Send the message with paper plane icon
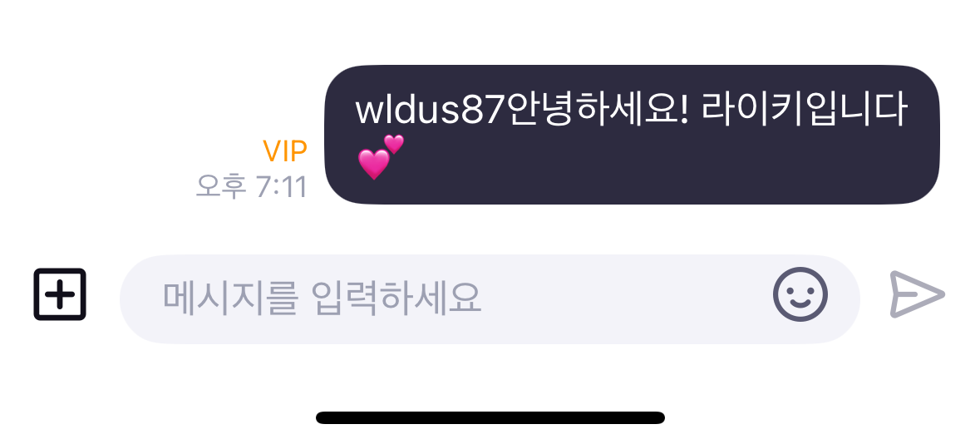980x444 pixels. tap(917, 294)
